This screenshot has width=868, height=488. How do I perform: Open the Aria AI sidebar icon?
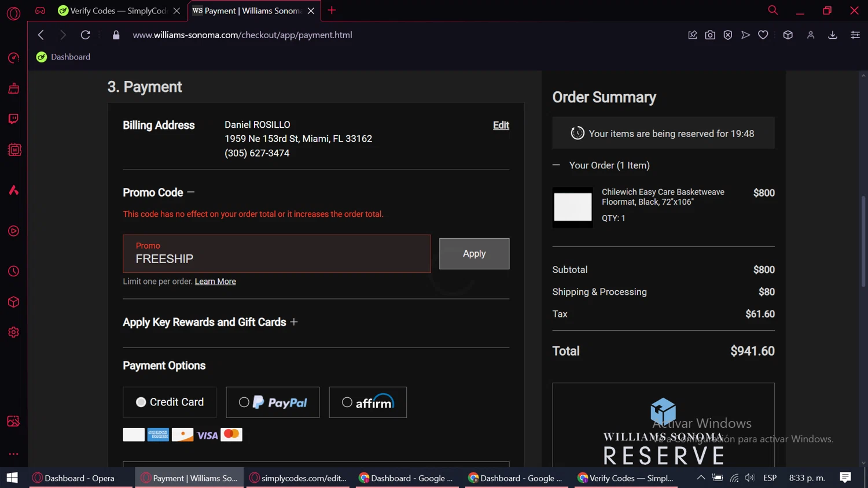pyautogui.click(x=13, y=190)
